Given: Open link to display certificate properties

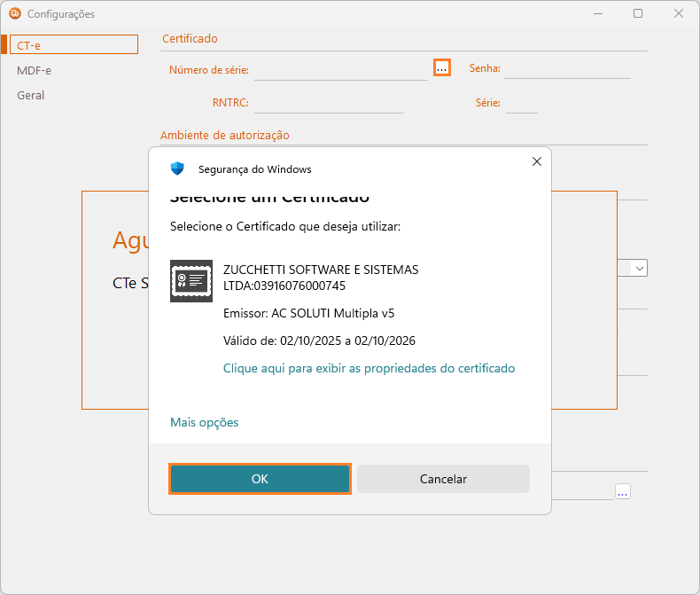Looking at the screenshot, I should (369, 368).
